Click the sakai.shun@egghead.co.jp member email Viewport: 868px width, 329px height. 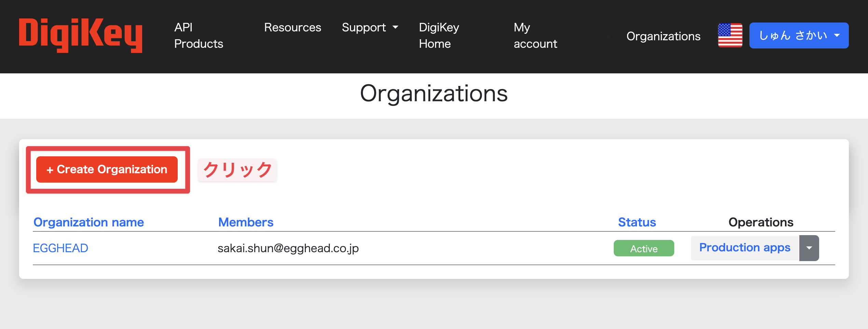pyautogui.click(x=288, y=248)
